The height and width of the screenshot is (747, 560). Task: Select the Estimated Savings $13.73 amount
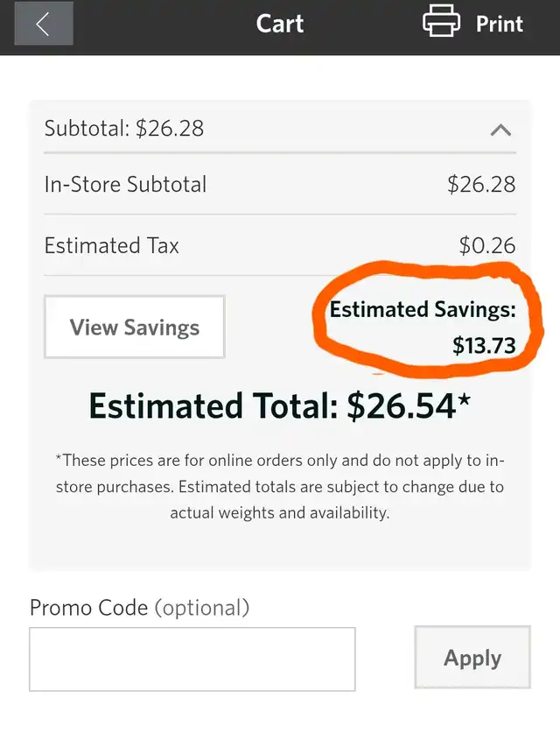(484, 345)
